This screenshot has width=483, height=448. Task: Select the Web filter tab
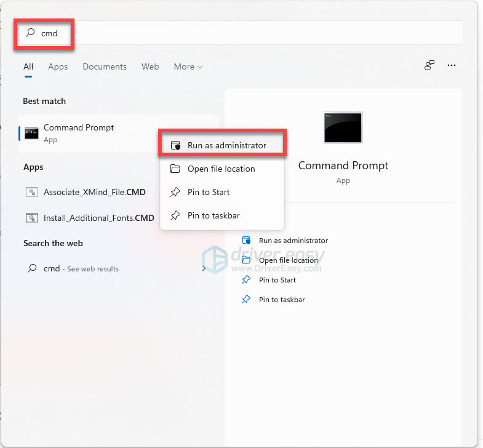pos(150,66)
